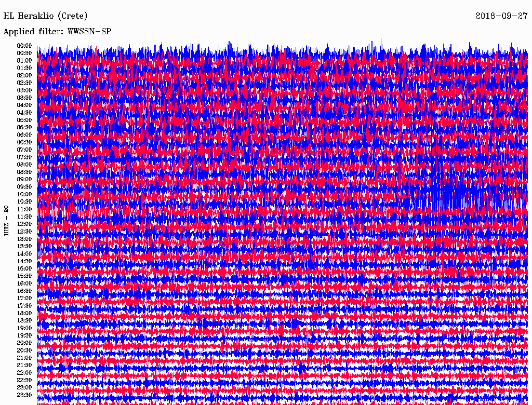Screen dimensions: 532x405
Task: Select the 03:00 time label
Action: click(24, 90)
